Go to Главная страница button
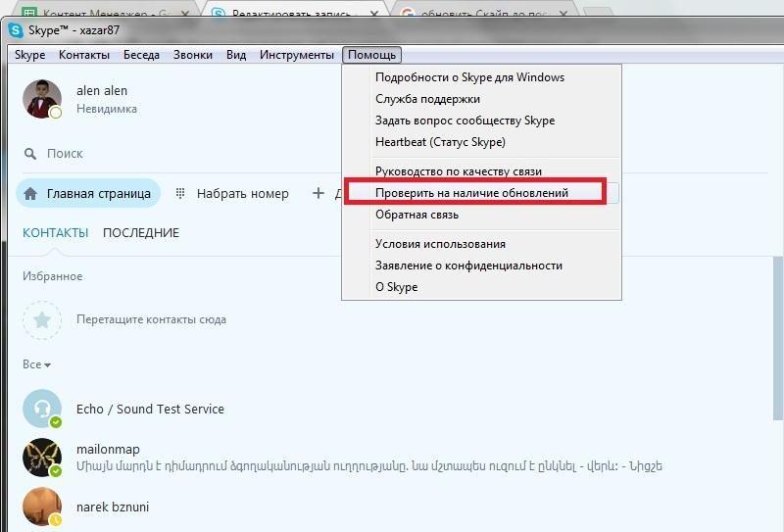Viewport: 784px width, 532px height. point(88,194)
